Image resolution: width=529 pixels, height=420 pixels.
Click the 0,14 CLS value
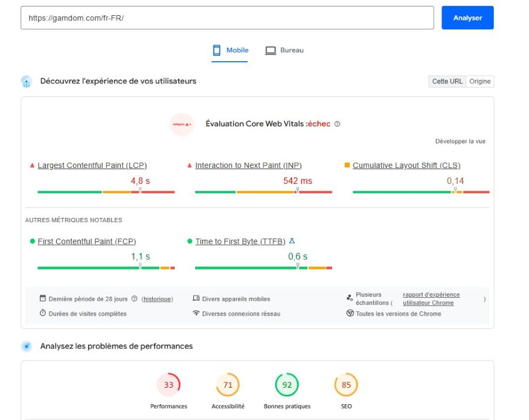[x=455, y=181]
